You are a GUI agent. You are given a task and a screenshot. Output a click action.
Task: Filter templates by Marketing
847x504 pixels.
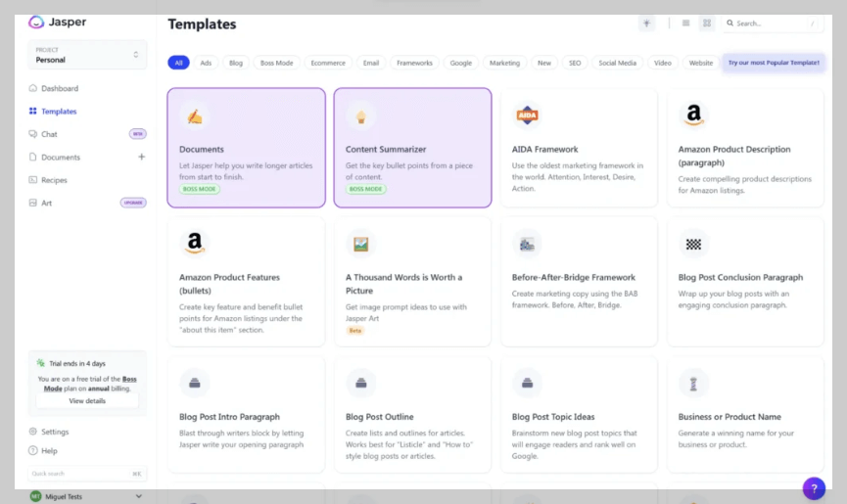(x=504, y=63)
